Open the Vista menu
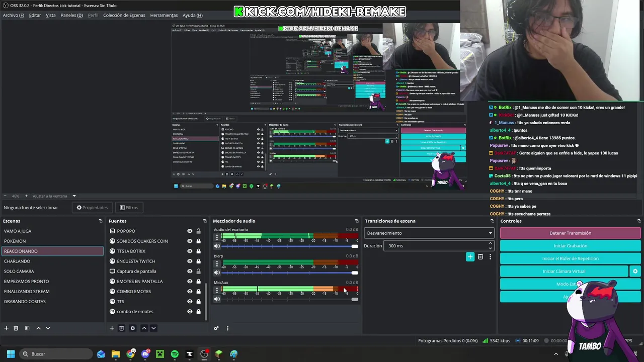The height and width of the screenshot is (362, 644). [x=51, y=15]
